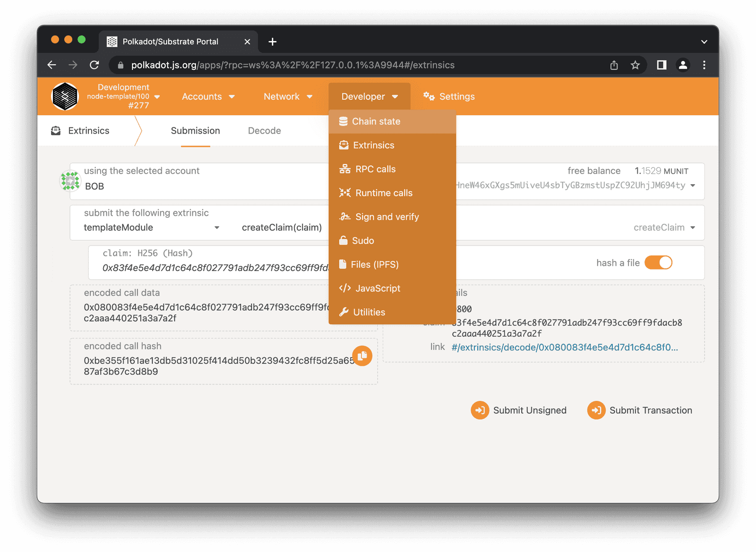Screen dimensions: 756x552
Task: Follow the extrinsics decode link
Action: click(564, 348)
